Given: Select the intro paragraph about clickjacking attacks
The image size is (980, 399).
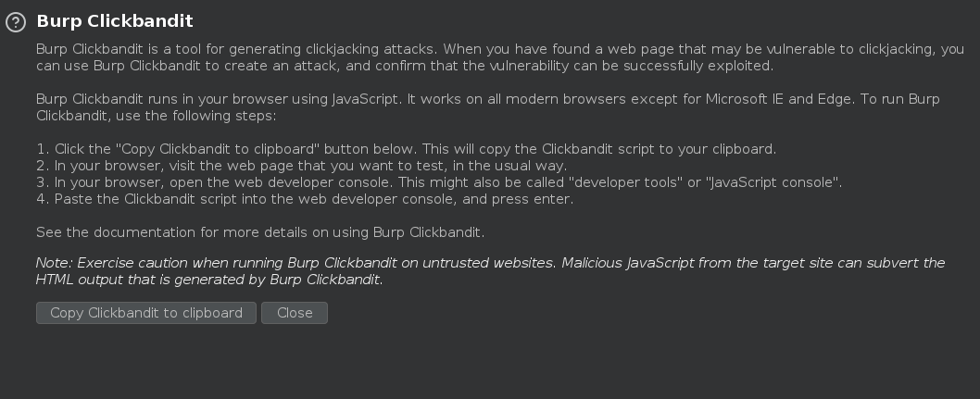Looking at the screenshot, I should pyautogui.click(x=500, y=56).
